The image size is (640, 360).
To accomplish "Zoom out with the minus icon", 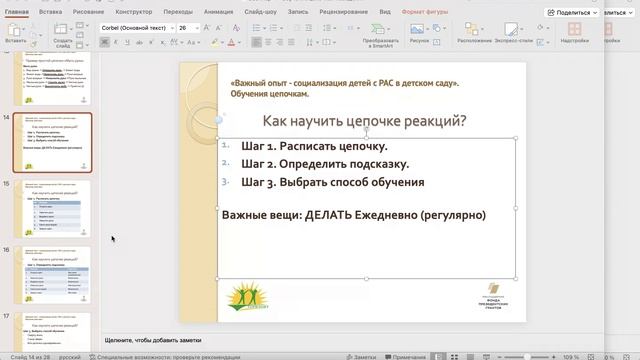I will pos(499,357).
